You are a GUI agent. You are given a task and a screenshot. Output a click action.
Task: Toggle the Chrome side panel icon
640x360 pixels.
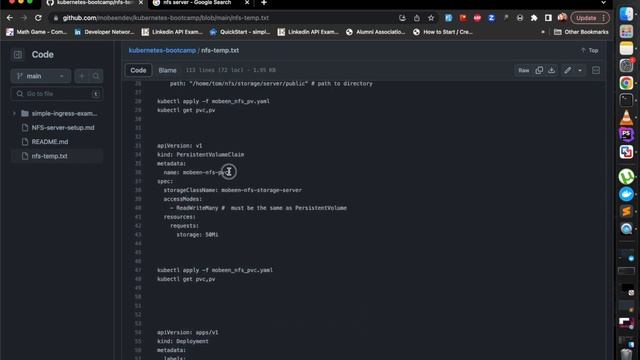pyautogui.click(x=548, y=18)
